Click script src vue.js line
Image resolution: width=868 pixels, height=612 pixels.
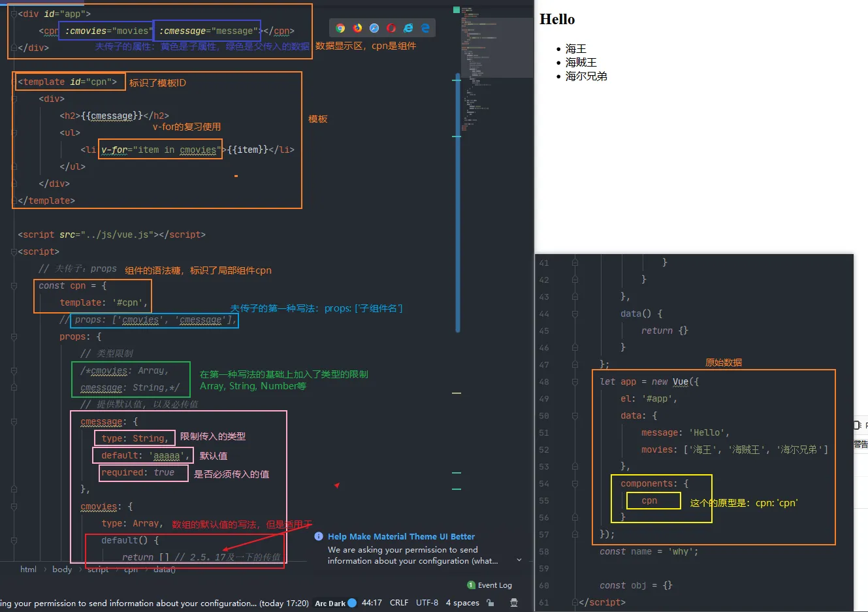[x=112, y=235]
